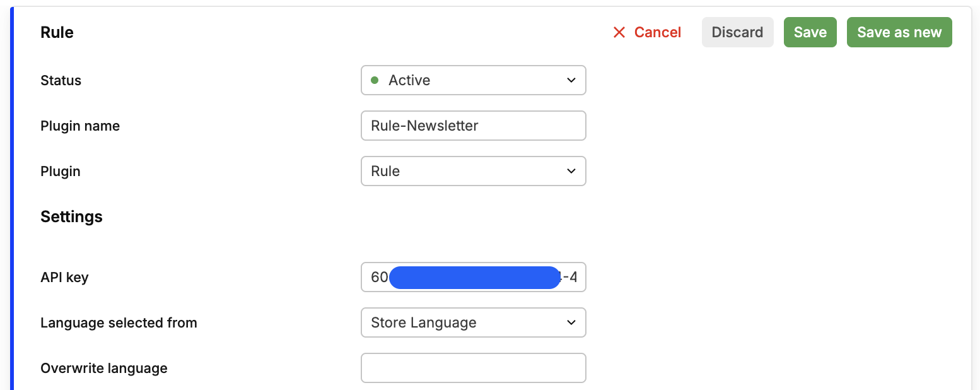Click the Status field label
Screen dimensions: 980x390
(x=61, y=80)
